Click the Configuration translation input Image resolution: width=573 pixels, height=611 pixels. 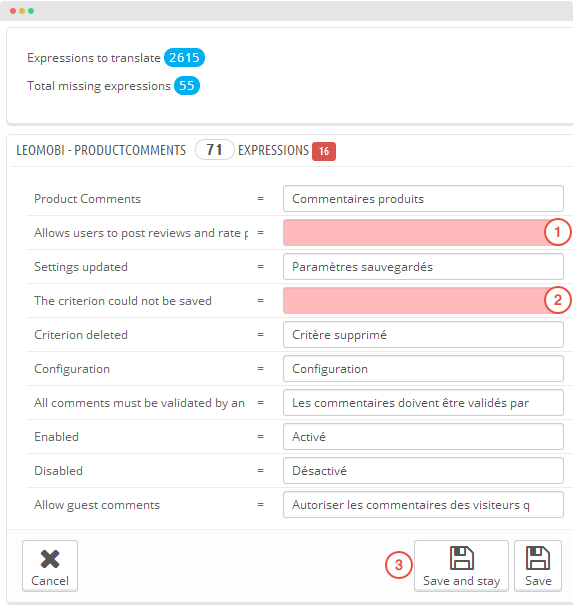pos(423,369)
